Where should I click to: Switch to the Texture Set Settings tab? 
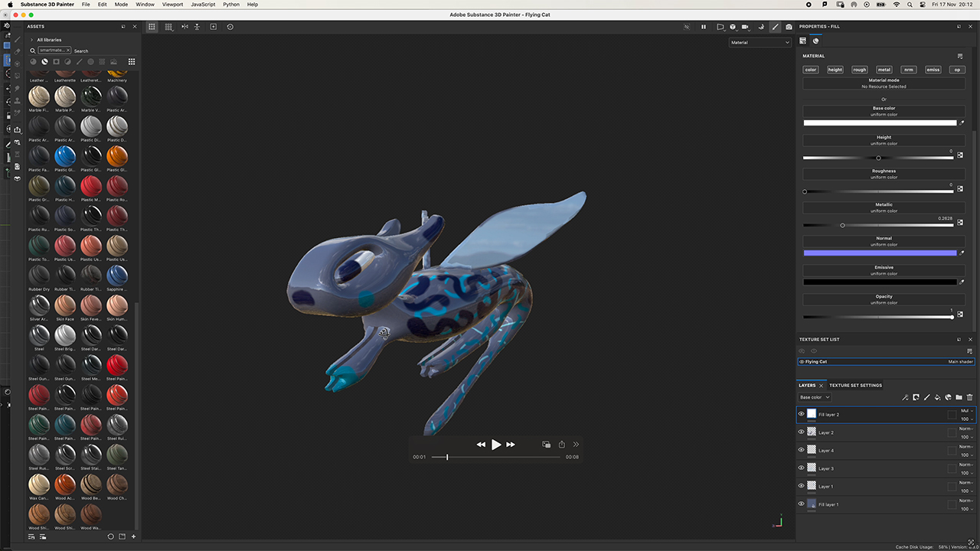(856, 386)
